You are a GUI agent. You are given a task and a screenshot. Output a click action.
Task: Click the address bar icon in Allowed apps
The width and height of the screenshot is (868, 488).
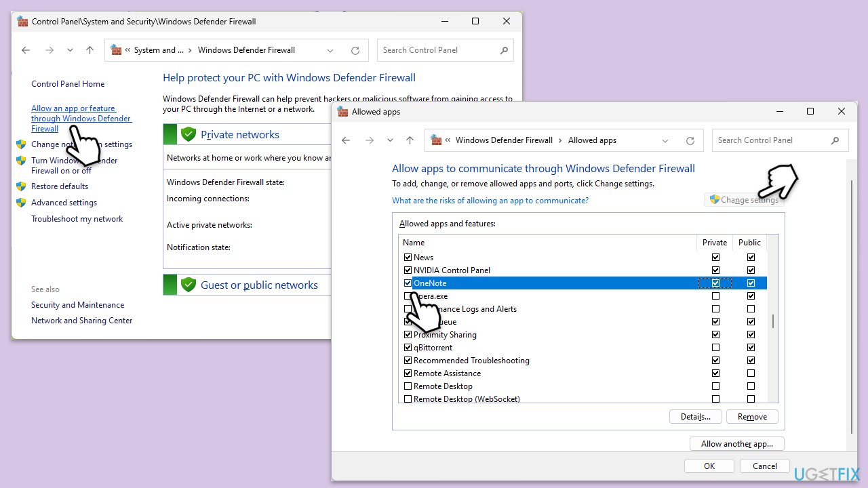437,140
